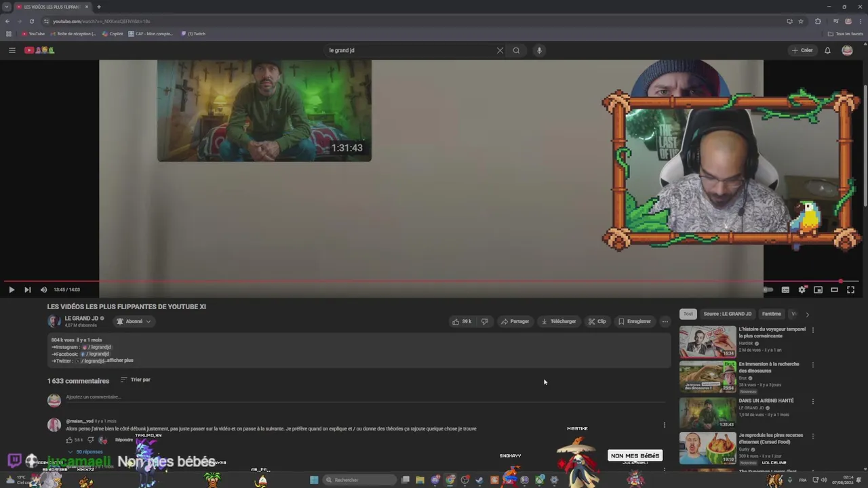Screen dimensions: 868x488
Task: Go back in the browser
Action: click(7, 21)
